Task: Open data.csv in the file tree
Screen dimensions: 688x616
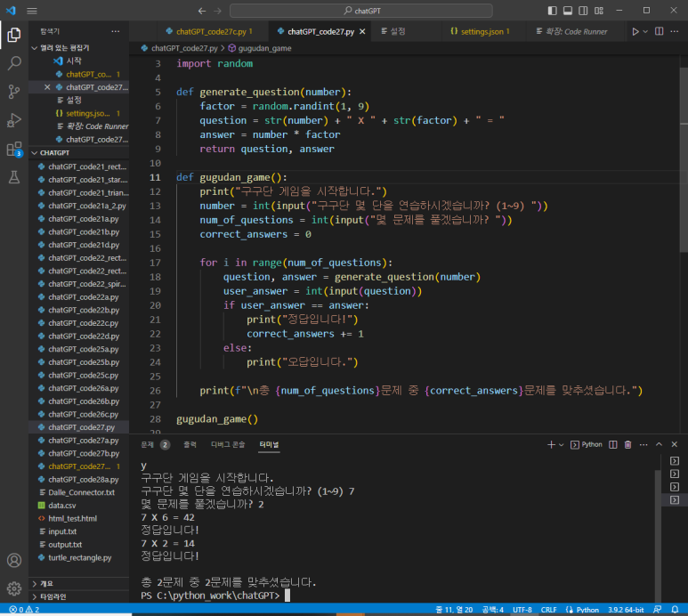Action: coord(79,506)
